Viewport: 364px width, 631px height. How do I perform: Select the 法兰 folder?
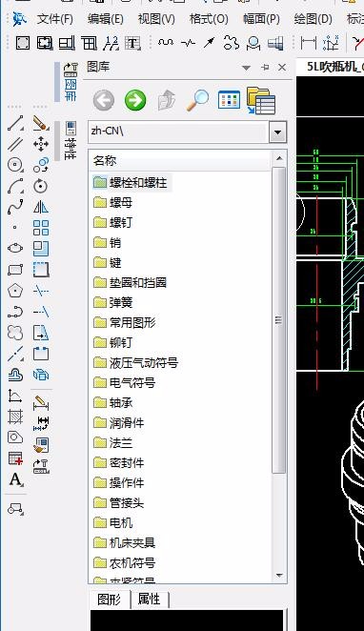coord(113,442)
